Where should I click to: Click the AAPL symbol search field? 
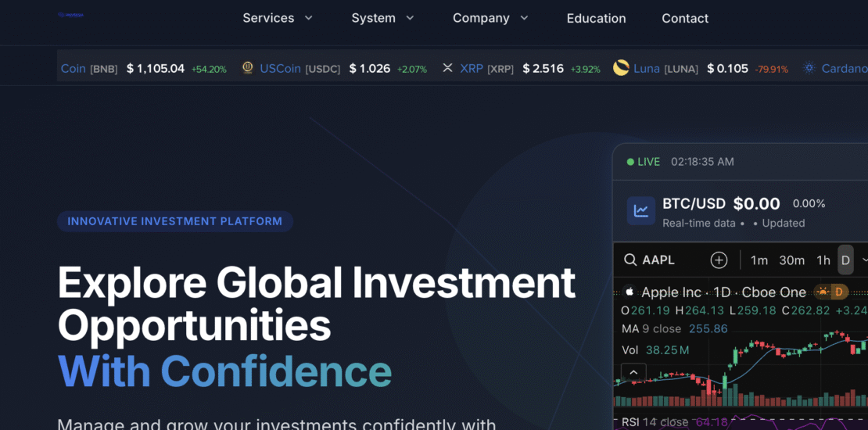coord(658,260)
